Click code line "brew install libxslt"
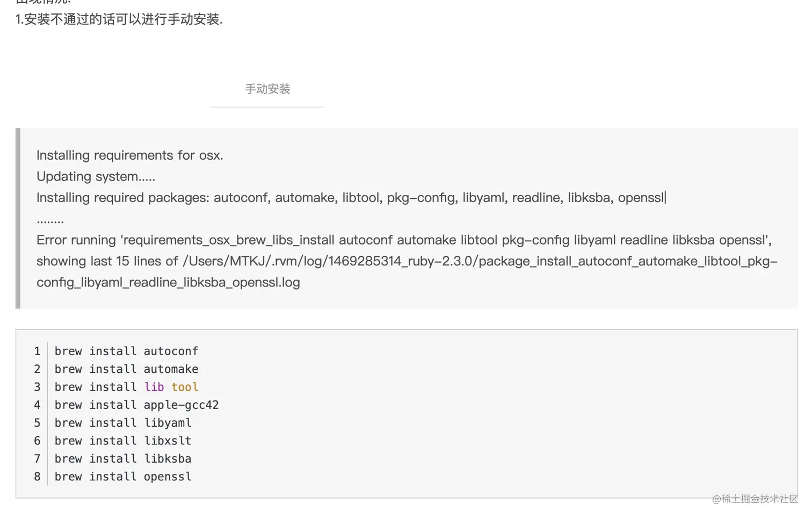The height and width of the screenshot is (518, 812). coord(123,441)
